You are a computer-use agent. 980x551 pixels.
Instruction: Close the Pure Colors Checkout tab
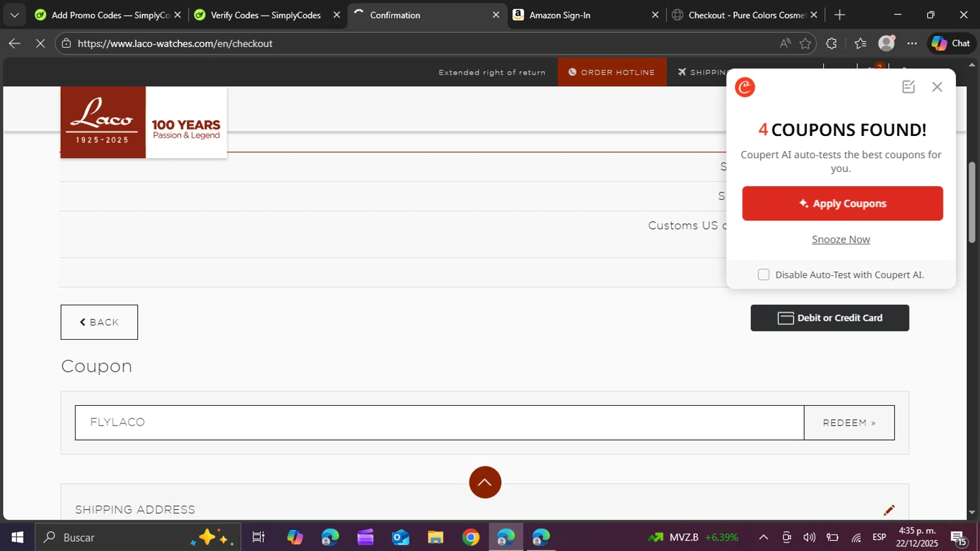tap(814, 15)
